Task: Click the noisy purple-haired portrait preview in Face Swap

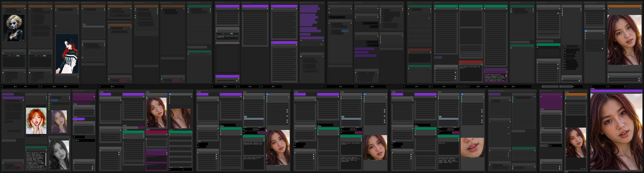Action: (x=59, y=121)
